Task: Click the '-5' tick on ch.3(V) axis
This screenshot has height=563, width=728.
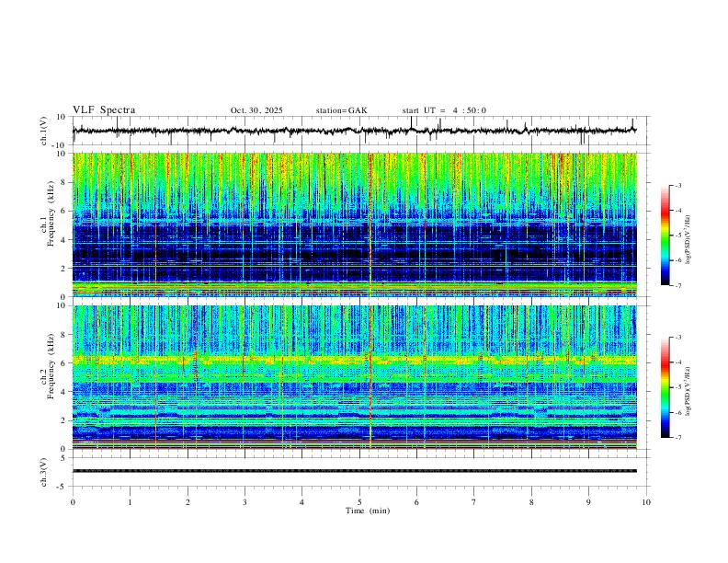Action: tap(63, 487)
